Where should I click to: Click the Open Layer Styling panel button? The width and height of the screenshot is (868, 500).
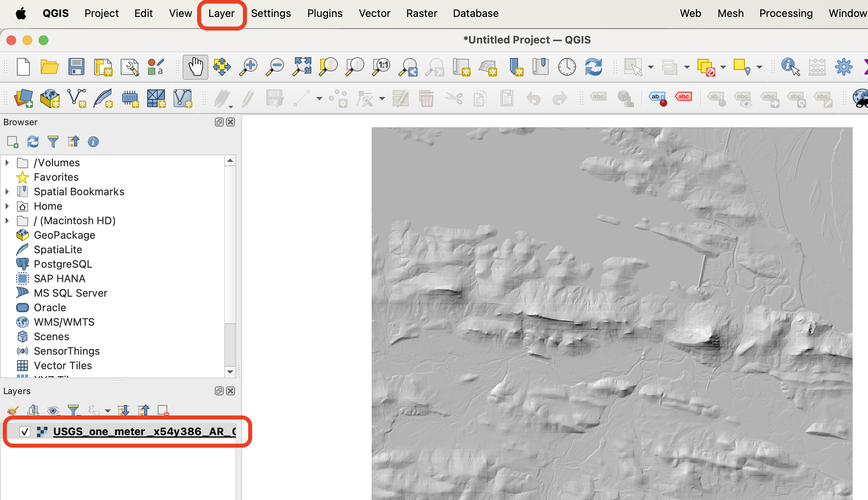(13, 410)
